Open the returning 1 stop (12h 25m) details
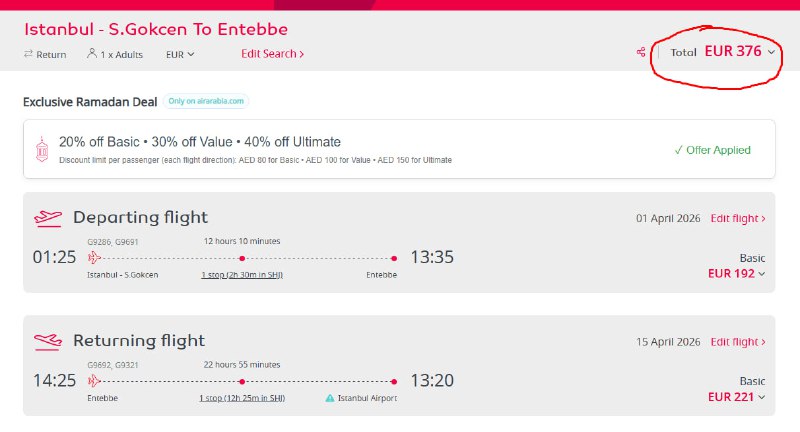 242,398
